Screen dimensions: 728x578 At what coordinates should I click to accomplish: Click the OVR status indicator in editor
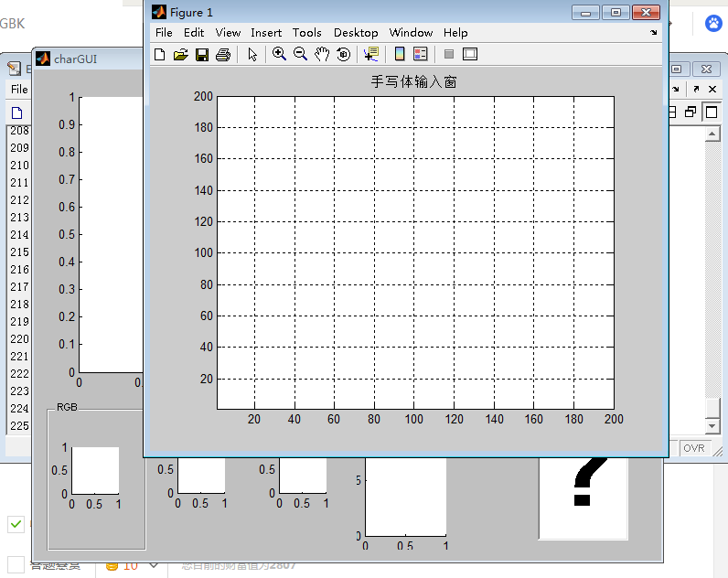[694, 448]
